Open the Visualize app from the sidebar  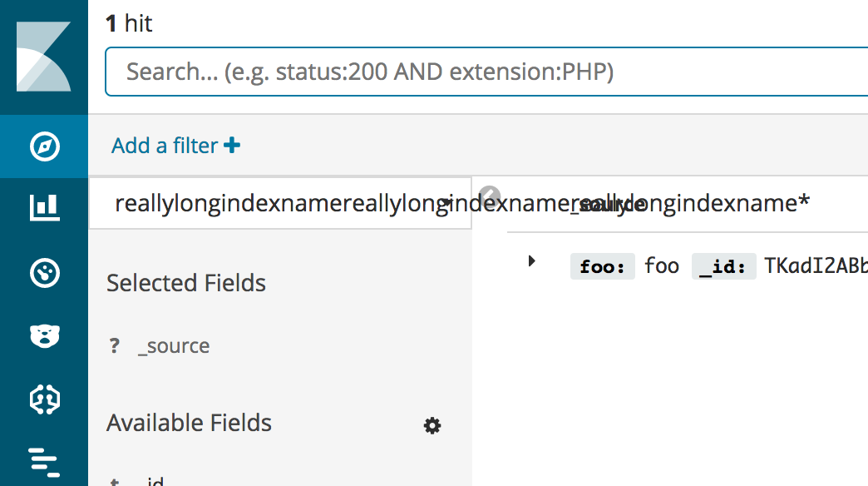tap(45, 209)
